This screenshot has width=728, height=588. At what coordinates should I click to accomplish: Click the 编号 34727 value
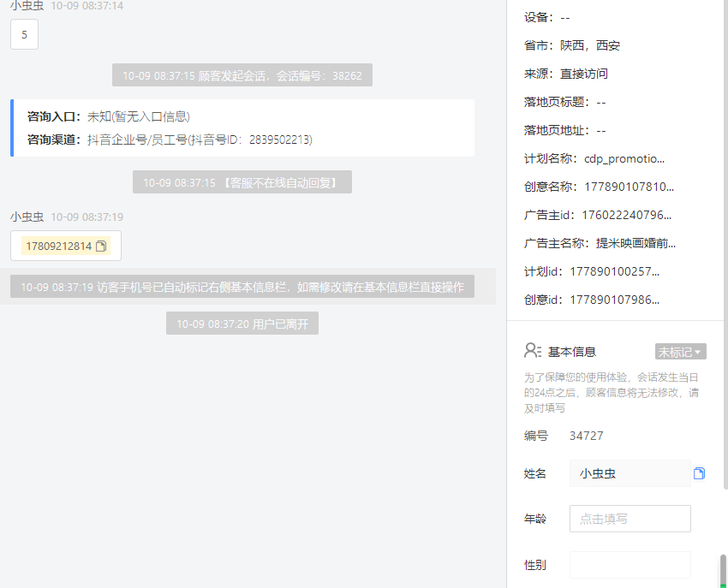587,436
